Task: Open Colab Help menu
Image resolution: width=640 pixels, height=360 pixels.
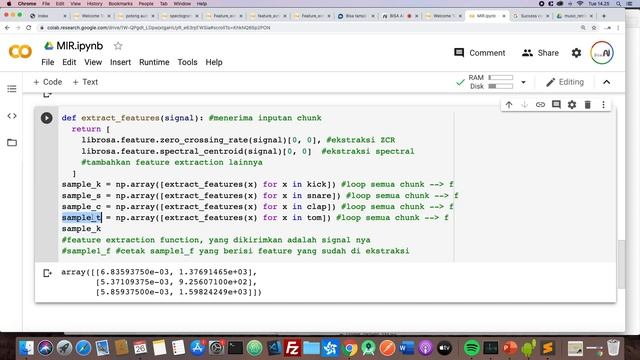Action: [214, 62]
